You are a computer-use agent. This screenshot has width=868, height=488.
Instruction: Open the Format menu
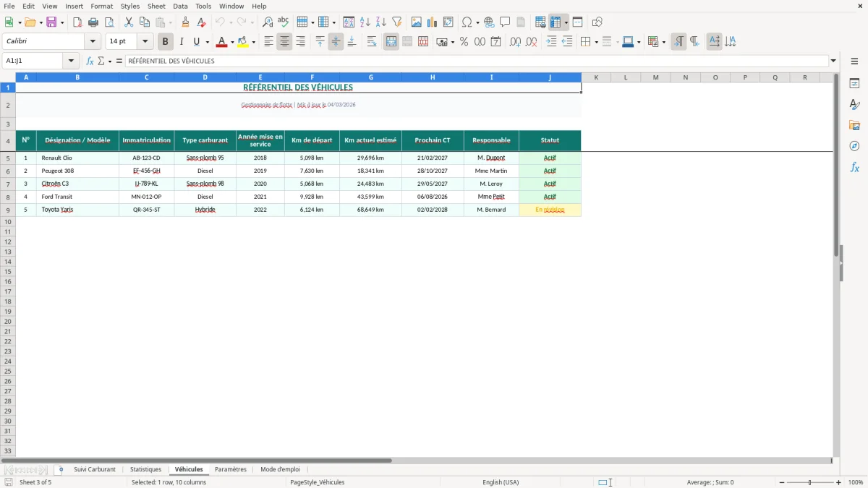[101, 6]
